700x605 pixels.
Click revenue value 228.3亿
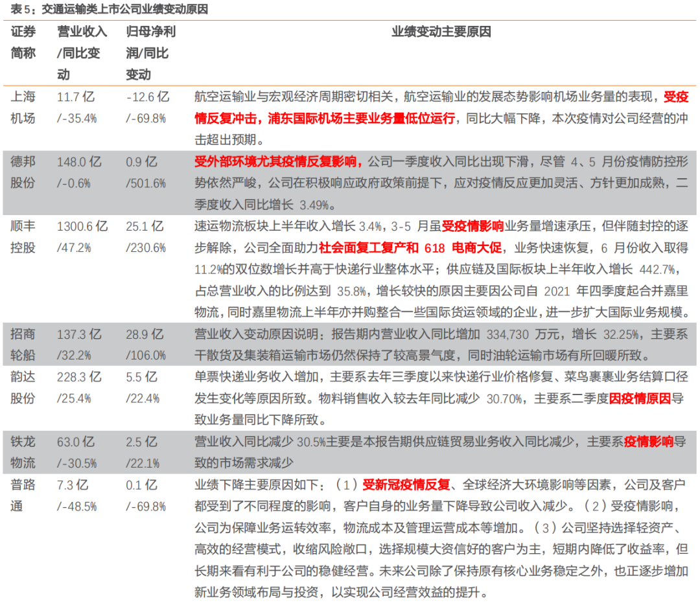coord(79,377)
